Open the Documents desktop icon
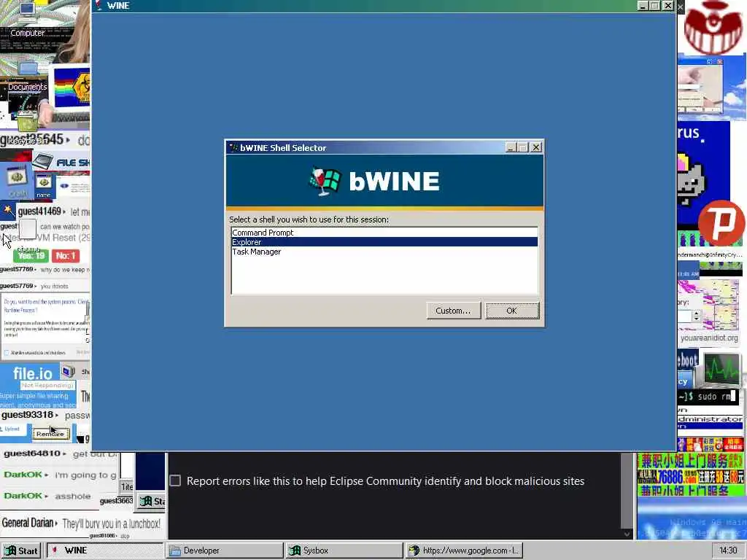747x560 pixels. (x=27, y=76)
